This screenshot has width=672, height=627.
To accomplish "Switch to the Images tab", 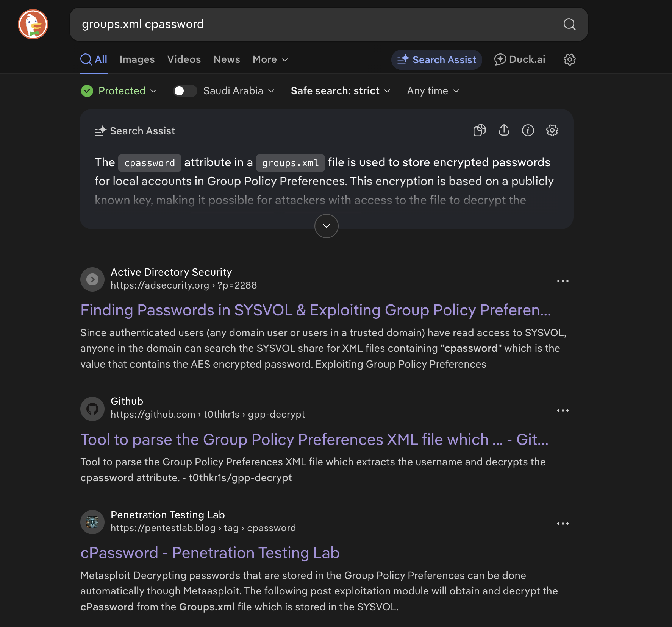I will [137, 59].
